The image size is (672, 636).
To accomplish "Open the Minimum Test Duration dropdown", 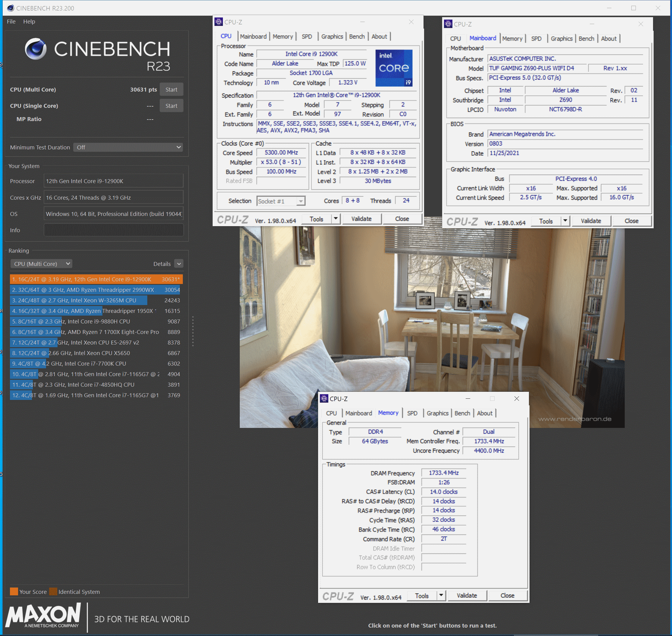I will 128,147.
